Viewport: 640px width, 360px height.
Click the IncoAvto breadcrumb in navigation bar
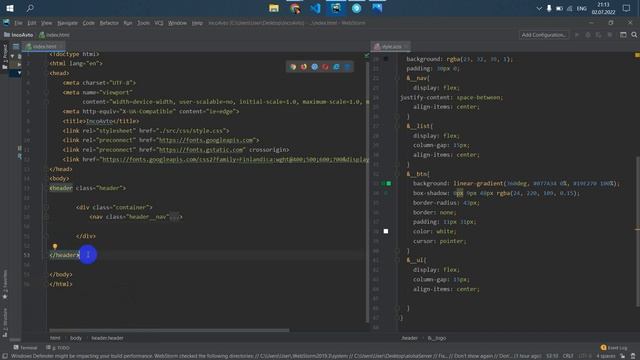(19, 35)
